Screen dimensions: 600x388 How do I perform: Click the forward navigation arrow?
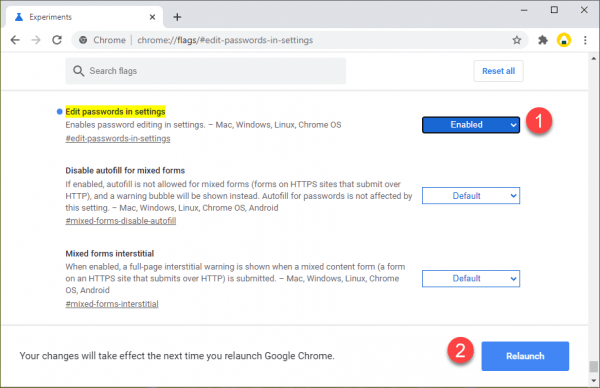click(36, 40)
